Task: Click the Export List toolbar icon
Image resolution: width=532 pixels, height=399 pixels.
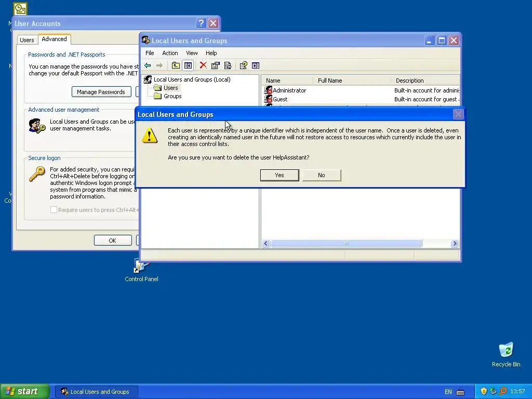Action: tap(228, 65)
